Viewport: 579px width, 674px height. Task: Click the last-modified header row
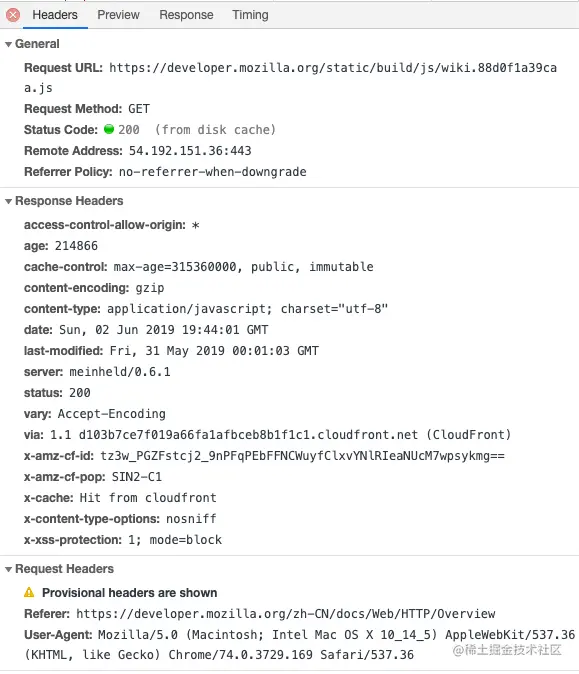click(172, 351)
